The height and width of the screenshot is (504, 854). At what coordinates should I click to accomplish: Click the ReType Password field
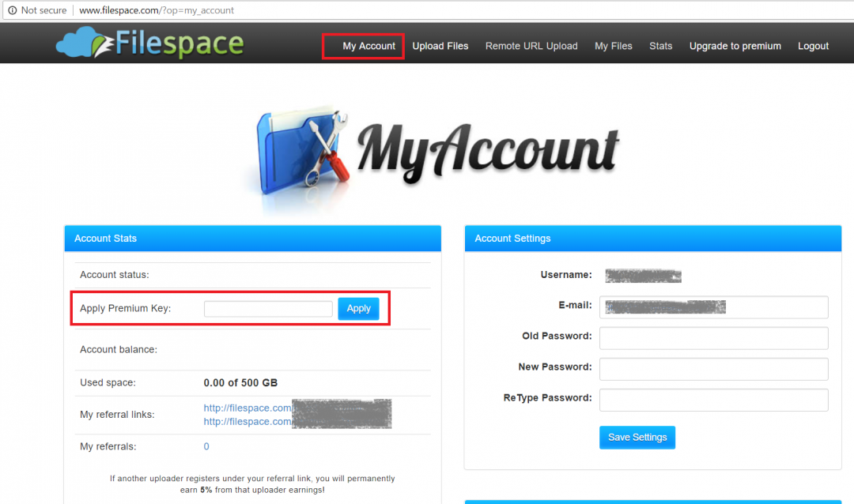[x=713, y=400]
